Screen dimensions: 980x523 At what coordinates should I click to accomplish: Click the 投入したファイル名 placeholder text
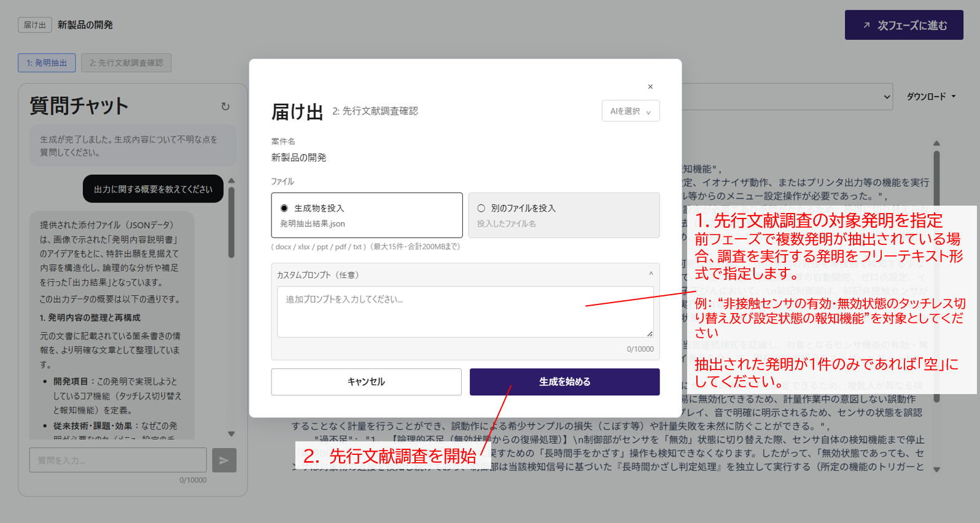click(507, 223)
